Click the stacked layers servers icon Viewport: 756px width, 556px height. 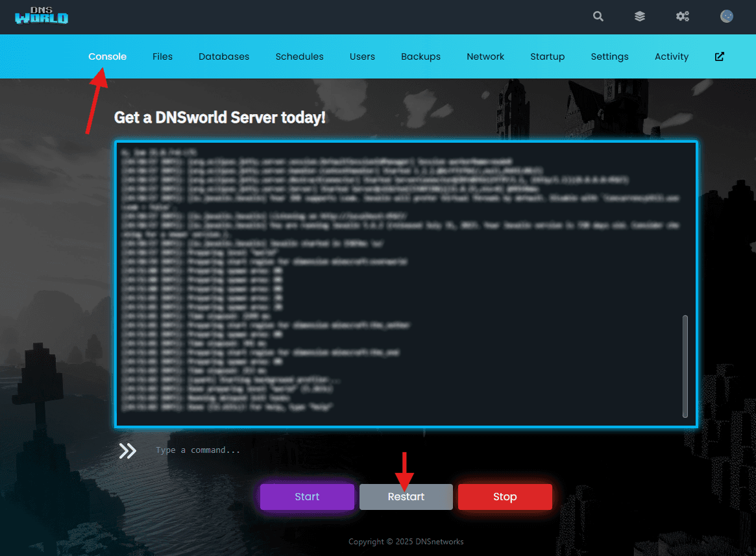[640, 17]
